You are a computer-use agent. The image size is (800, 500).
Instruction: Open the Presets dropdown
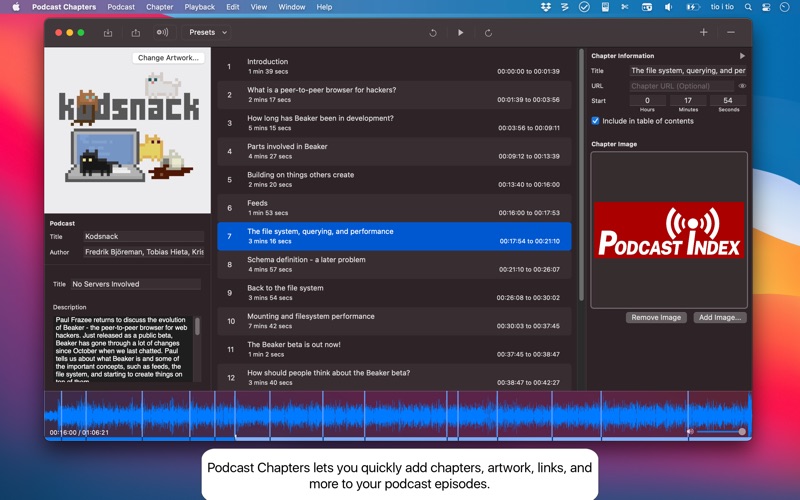pyautogui.click(x=207, y=32)
